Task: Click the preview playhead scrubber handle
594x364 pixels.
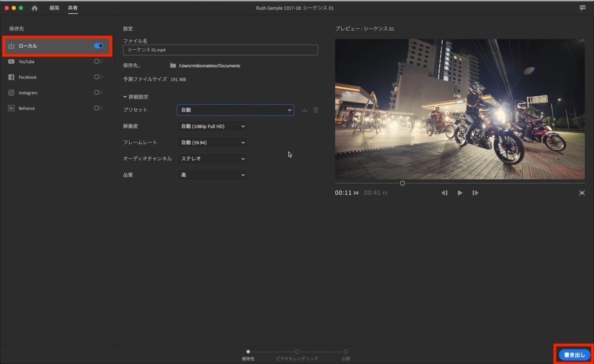Action: coord(403,183)
